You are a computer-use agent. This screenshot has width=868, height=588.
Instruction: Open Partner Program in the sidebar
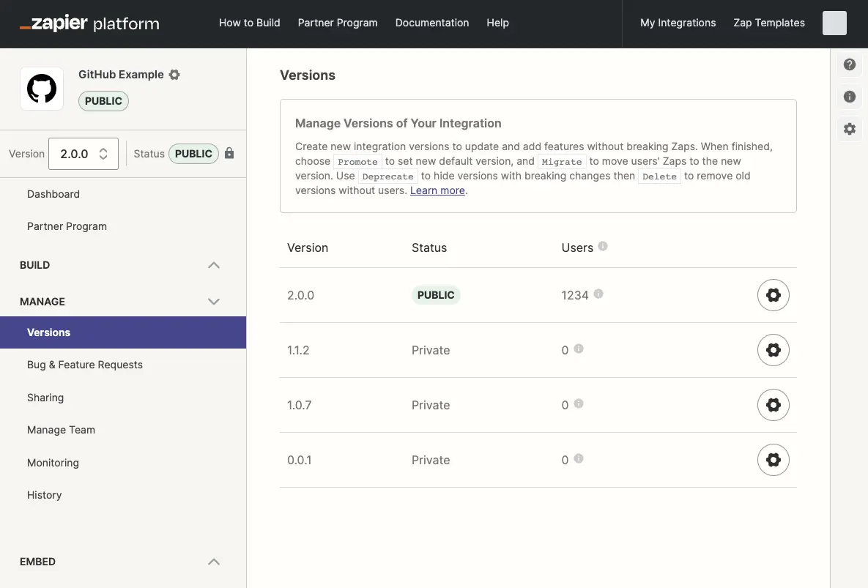[x=67, y=226]
